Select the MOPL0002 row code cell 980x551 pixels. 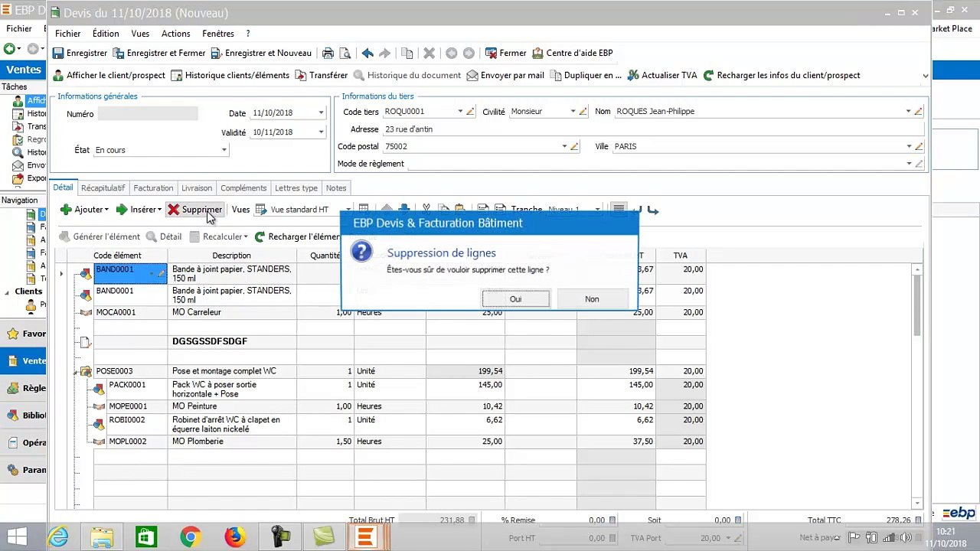pos(127,442)
